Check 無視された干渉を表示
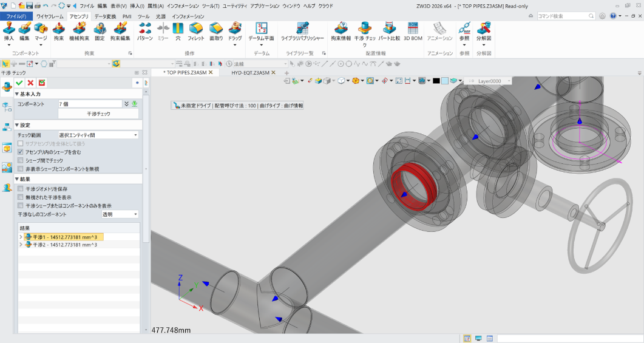644x343 pixels. click(x=21, y=197)
